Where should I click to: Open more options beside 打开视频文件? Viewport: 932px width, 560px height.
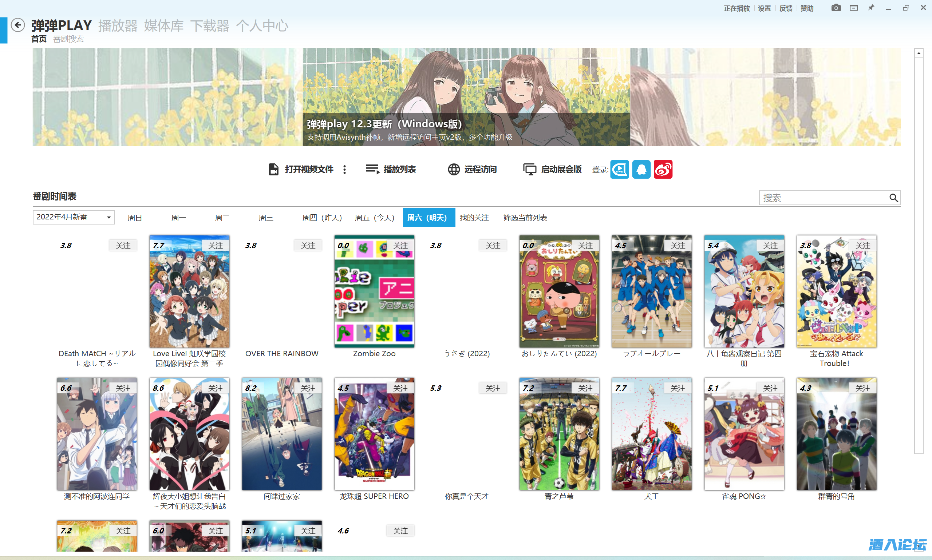[344, 170]
